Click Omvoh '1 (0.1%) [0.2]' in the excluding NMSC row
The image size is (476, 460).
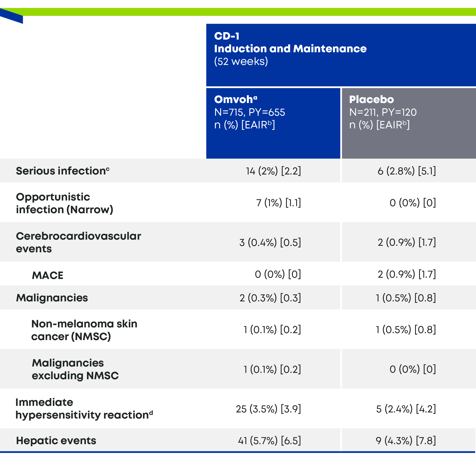pos(272,369)
